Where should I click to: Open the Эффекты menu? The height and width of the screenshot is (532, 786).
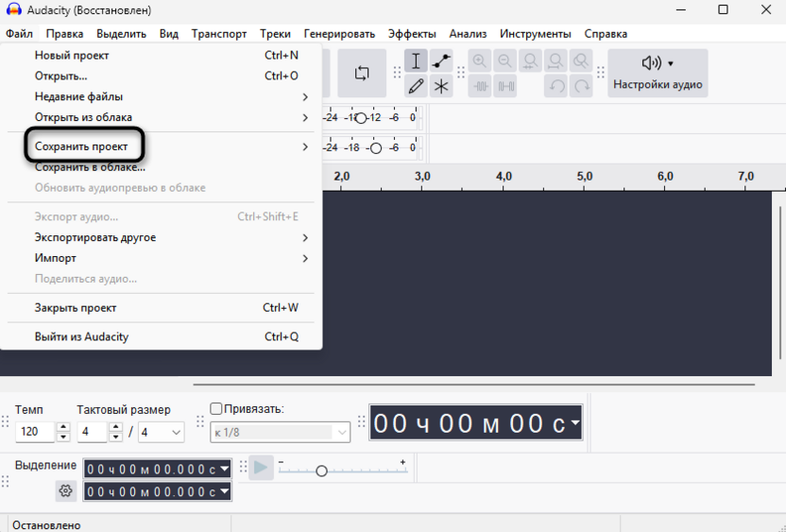[x=412, y=34]
